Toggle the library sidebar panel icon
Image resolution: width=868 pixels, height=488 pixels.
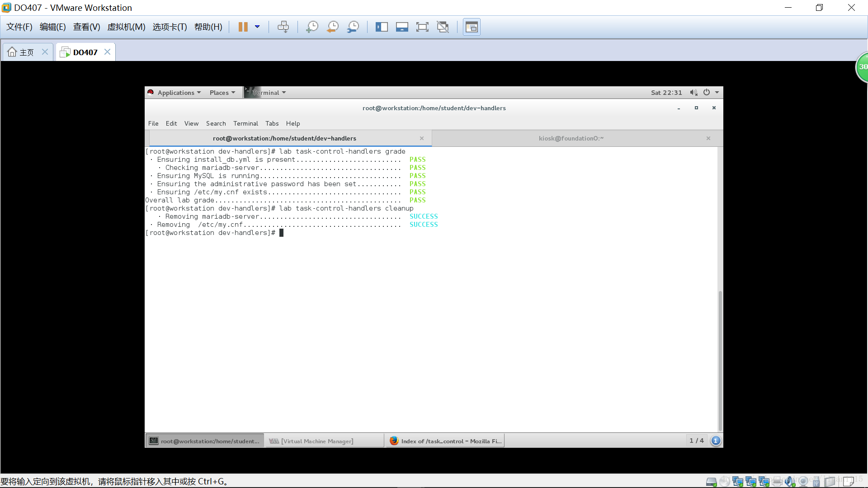[x=382, y=27]
